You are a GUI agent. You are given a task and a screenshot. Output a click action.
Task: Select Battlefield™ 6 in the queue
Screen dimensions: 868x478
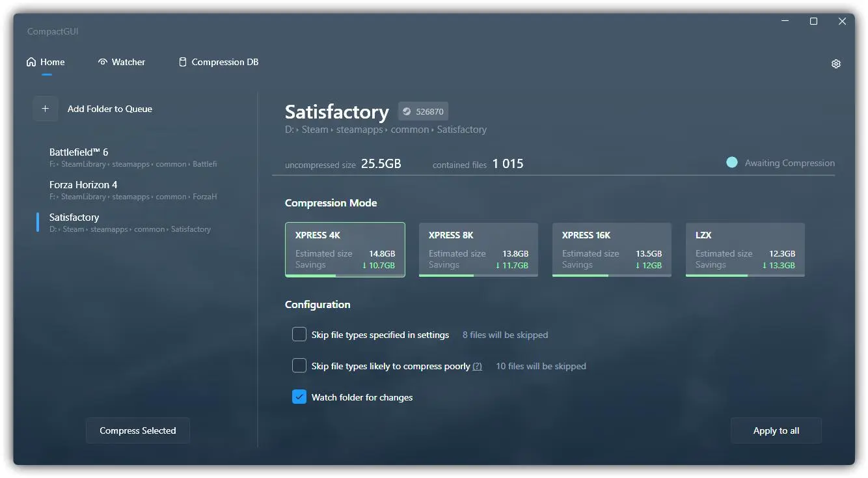(133, 158)
